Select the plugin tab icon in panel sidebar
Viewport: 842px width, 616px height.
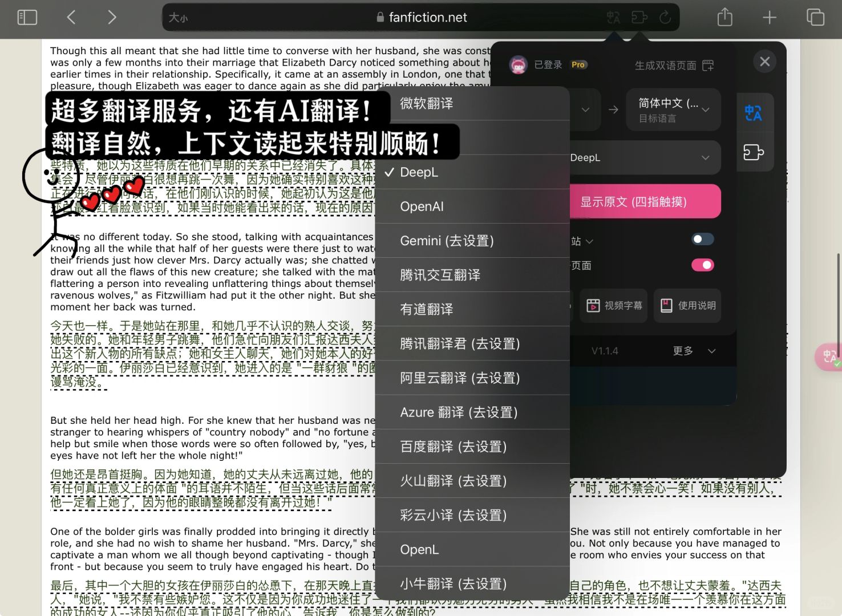coord(754,152)
